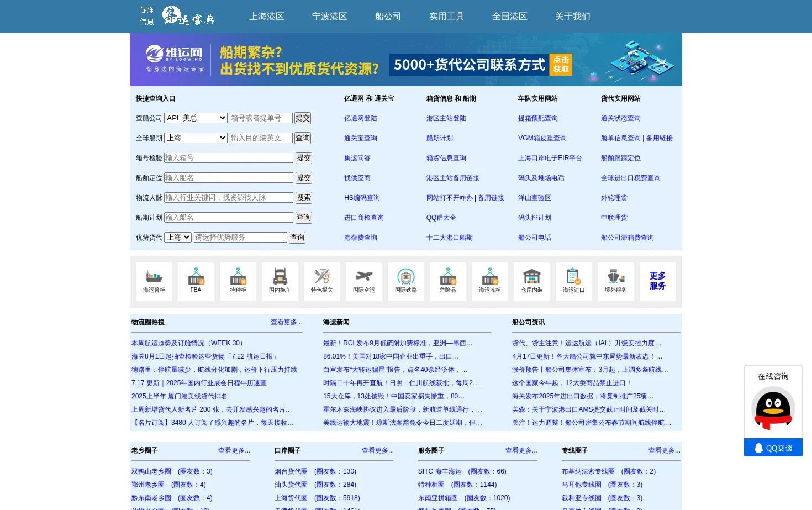The image size is (812, 510).
Task: Select the 特色报关 service icon
Action: click(321, 282)
